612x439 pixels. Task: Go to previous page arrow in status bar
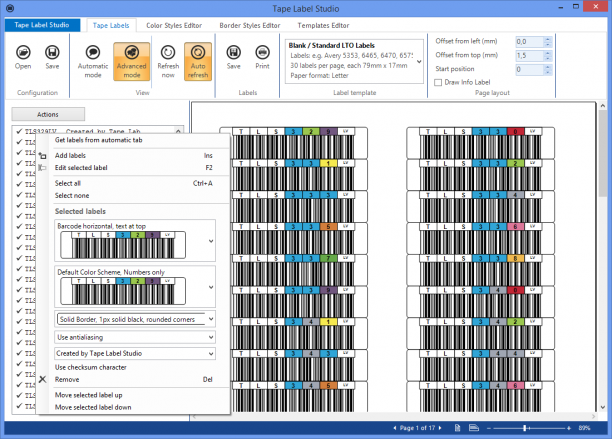click(395, 428)
